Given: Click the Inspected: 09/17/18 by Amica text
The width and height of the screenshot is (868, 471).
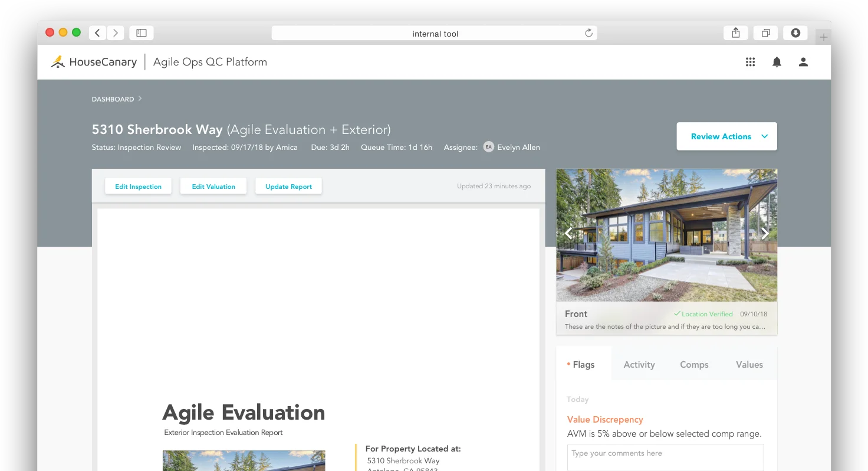Looking at the screenshot, I should (245, 147).
